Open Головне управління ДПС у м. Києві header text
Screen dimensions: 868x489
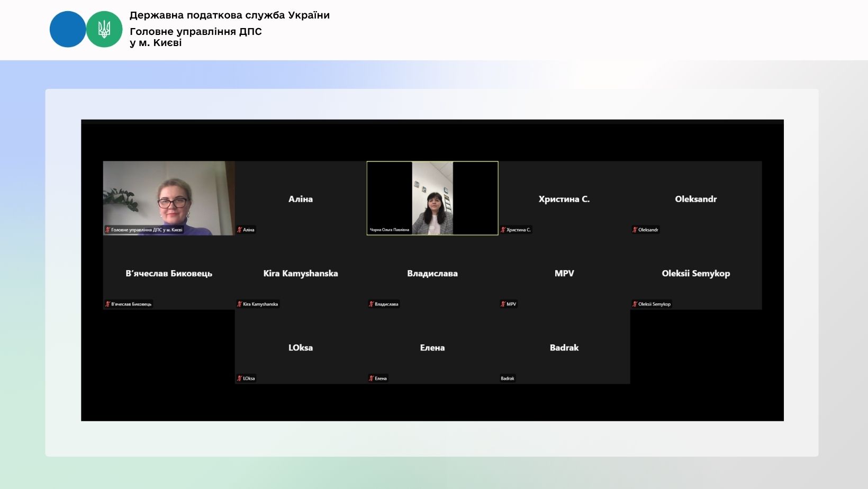tap(195, 37)
